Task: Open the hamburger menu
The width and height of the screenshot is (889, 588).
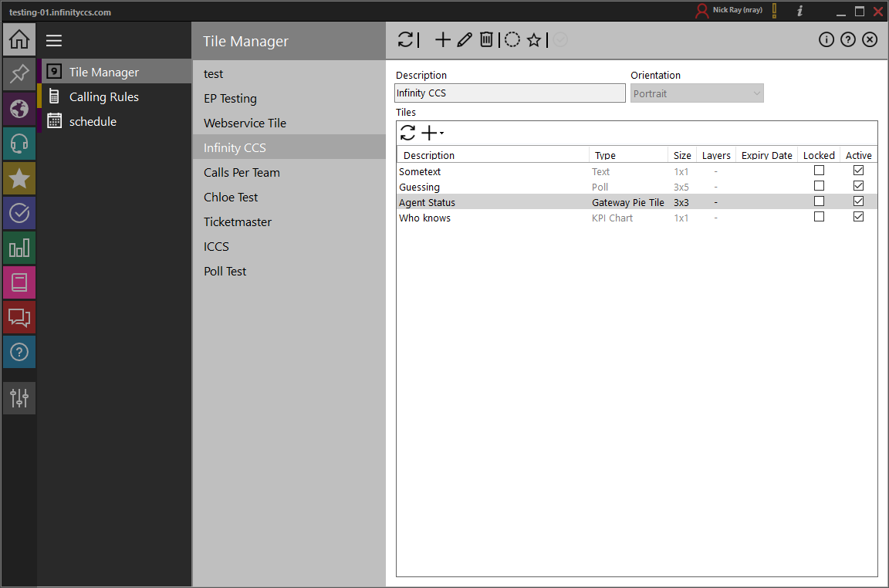Action: click(x=54, y=40)
